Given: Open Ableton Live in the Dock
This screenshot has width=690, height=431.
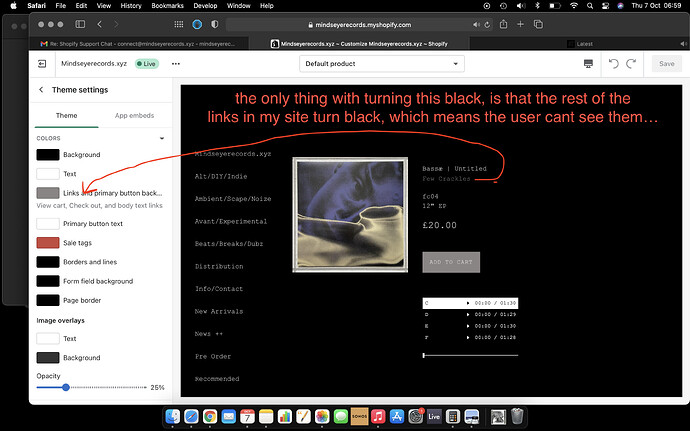Looking at the screenshot, I should pyautogui.click(x=434, y=416).
